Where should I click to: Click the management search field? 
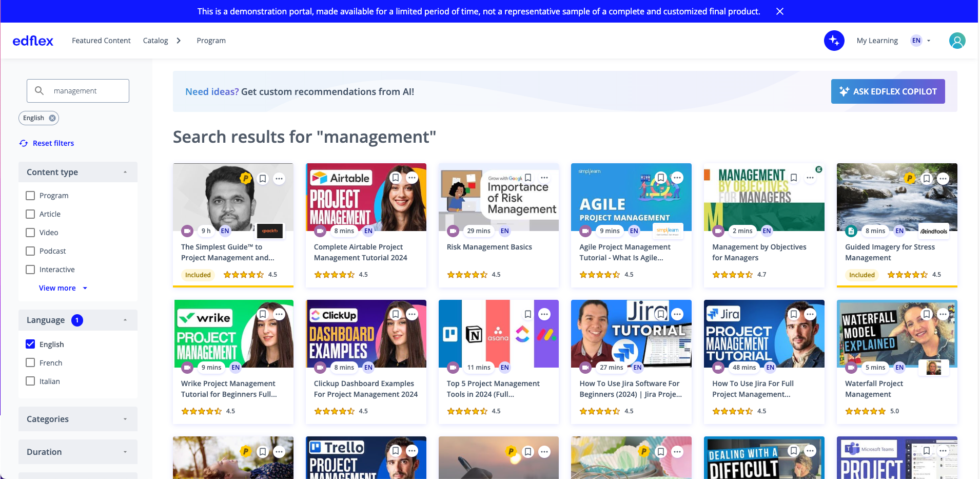78,91
